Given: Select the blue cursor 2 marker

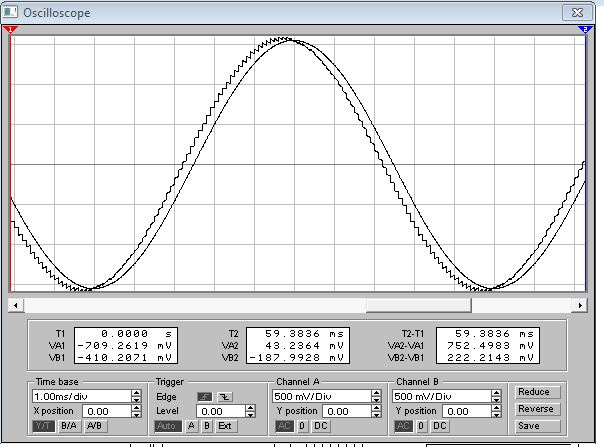Looking at the screenshot, I should point(585,29).
